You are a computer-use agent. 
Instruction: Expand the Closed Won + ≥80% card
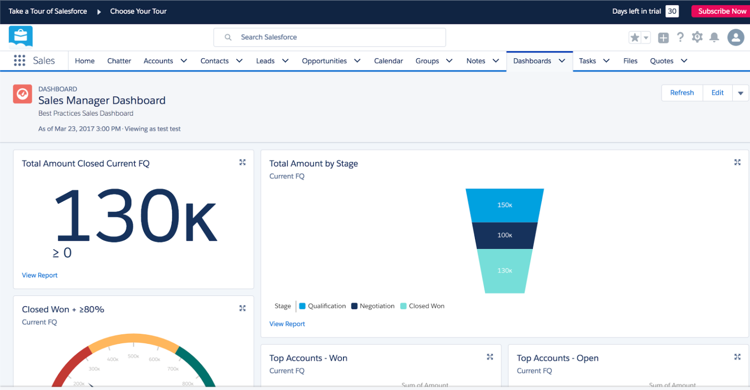tap(243, 309)
